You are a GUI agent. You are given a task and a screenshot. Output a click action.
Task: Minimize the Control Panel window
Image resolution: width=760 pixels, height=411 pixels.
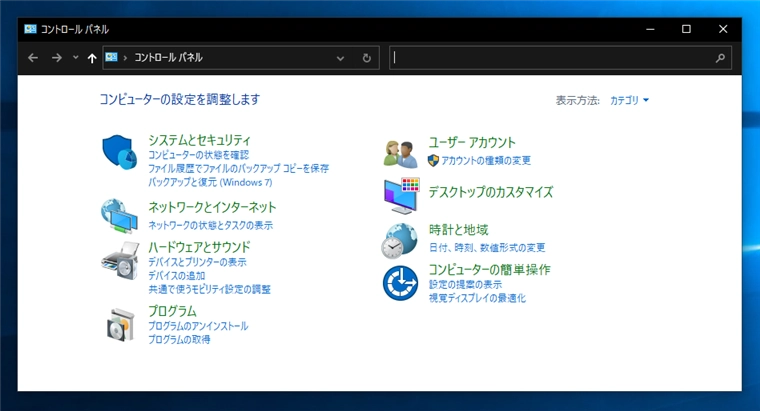650,29
